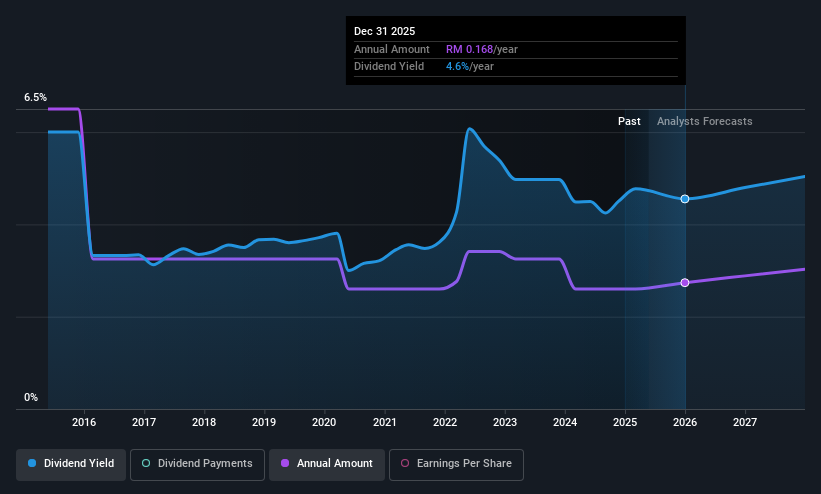Viewport: 821px width, 494px height.
Task: Click the 2016 x-axis label
Action: pyautogui.click(x=84, y=422)
